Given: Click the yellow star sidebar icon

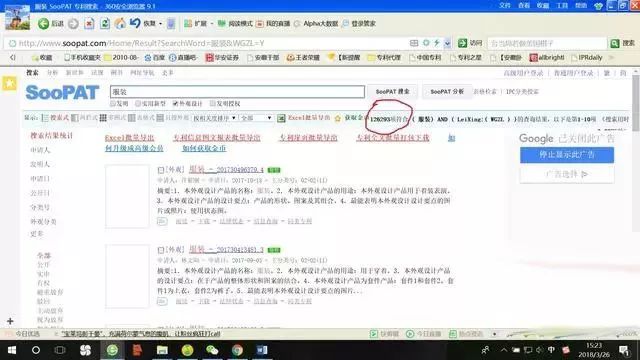Looking at the screenshot, I should (9, 83).
